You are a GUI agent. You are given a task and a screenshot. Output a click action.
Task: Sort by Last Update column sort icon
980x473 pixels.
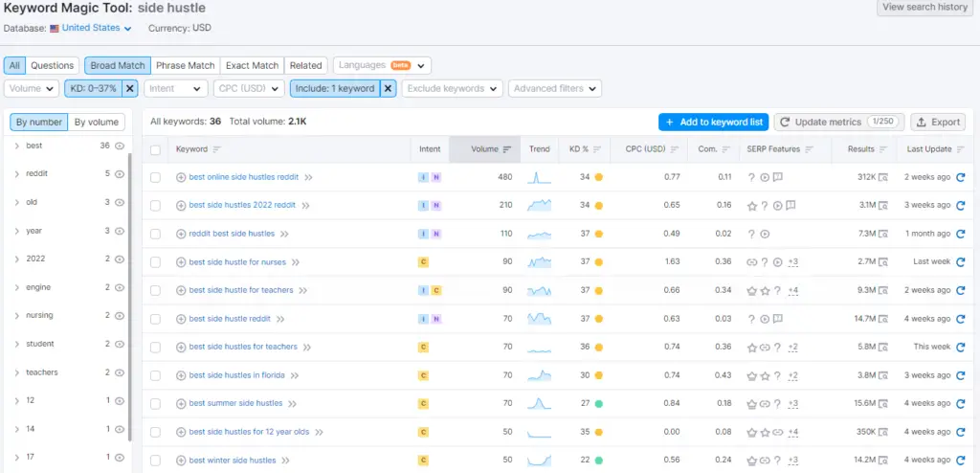click(x=961, y=149)
